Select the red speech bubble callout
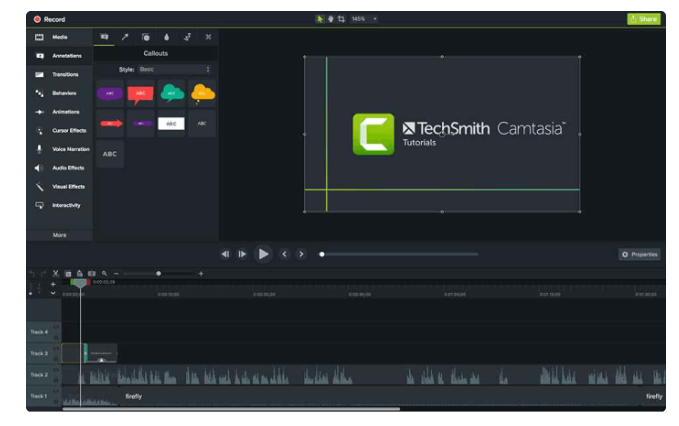Screen dimensions: 679x426 click(x=141, y=94)
